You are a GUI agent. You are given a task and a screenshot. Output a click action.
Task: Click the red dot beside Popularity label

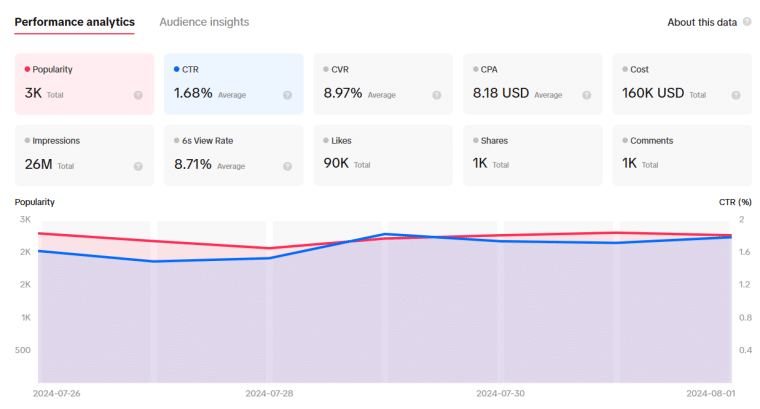coord(27,69)
